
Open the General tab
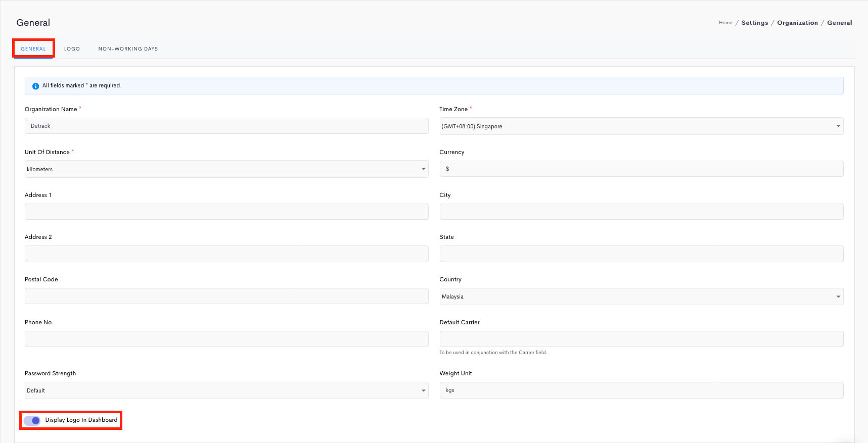coord(33,49)
